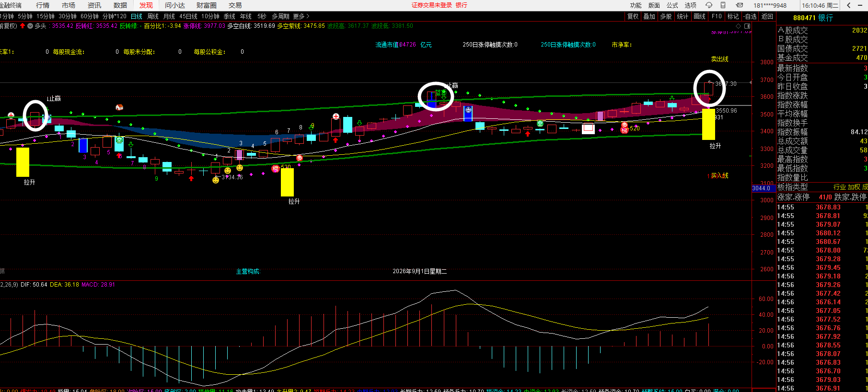This screenshot has width=868, height=392.
Task: Click the red up-arrow icon next to 前复权
Action: coord(23,26)
